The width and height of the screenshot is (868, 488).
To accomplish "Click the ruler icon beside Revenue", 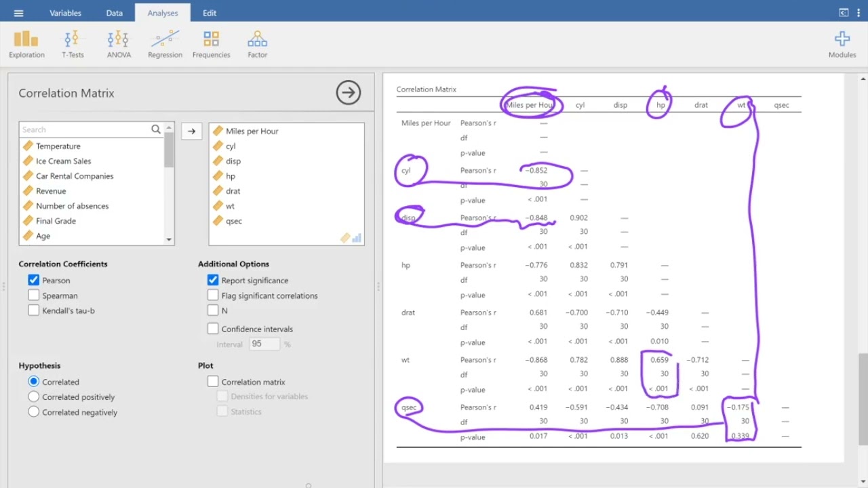I will [x=28, y=190].
